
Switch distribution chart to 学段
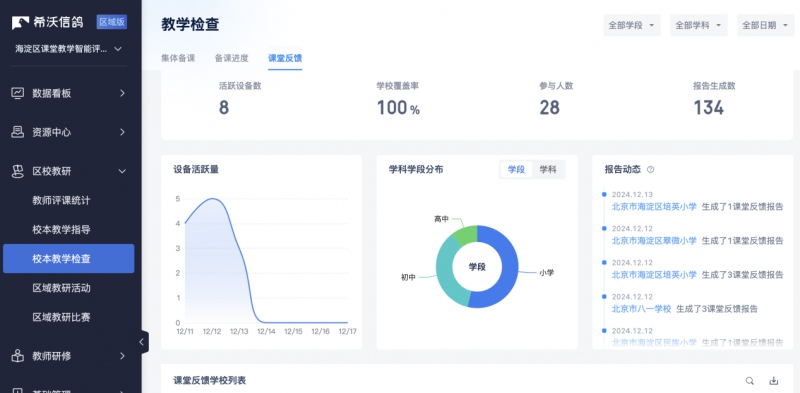click(x=516, y=169)
